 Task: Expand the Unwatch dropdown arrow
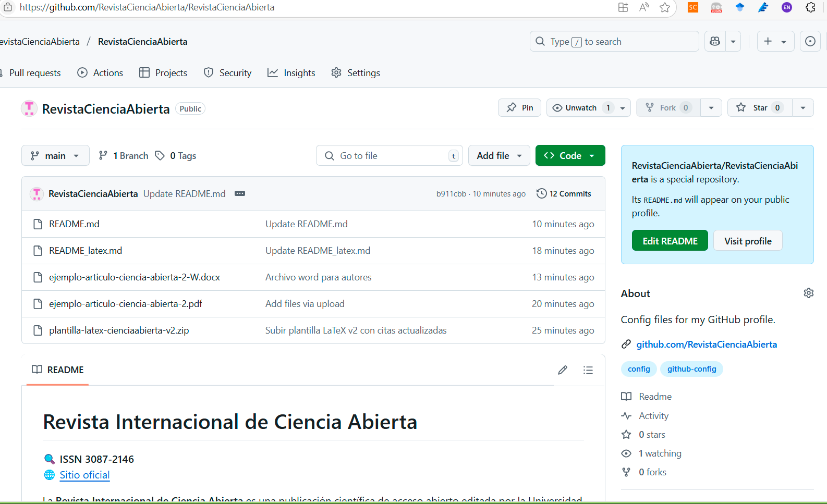(x=623, y=108)
